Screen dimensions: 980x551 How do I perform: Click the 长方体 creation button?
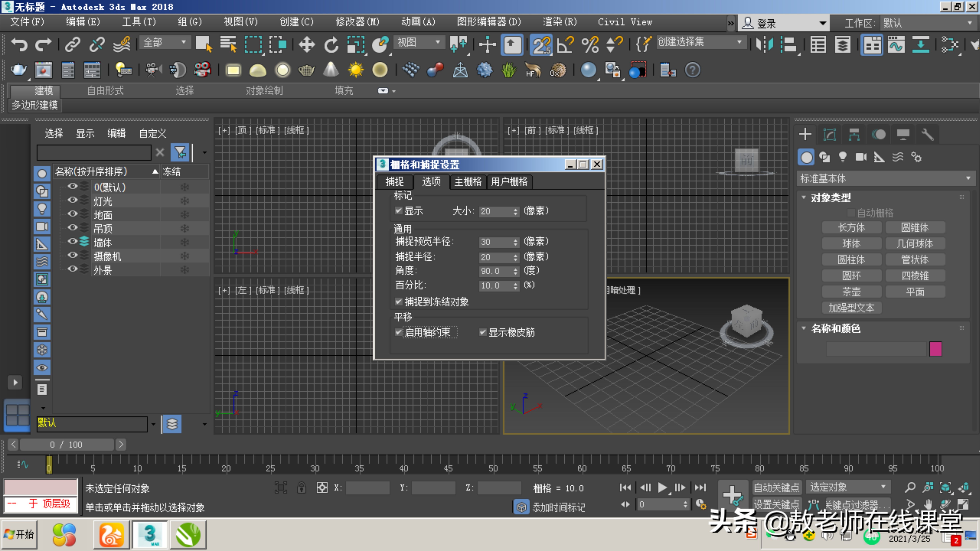[x=852, y=227]
